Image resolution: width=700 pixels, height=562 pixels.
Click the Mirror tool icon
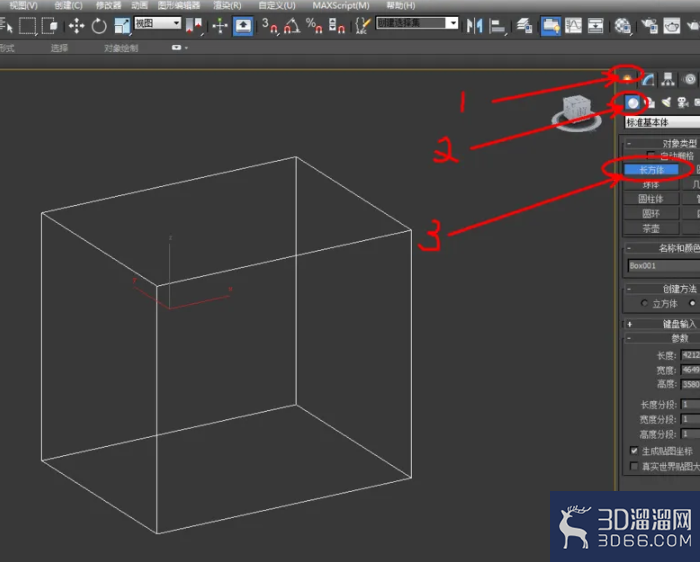point(475,25)
